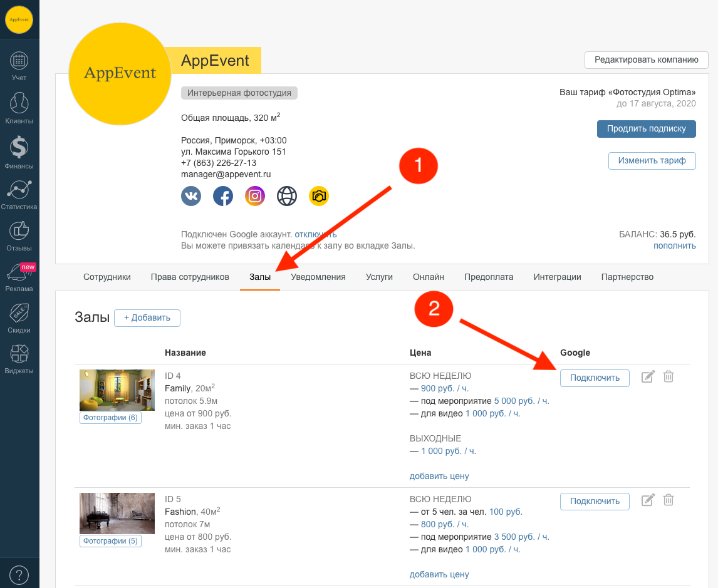Click the Изменить тариф button
718x588 pixels.
(x=652, y=160)
